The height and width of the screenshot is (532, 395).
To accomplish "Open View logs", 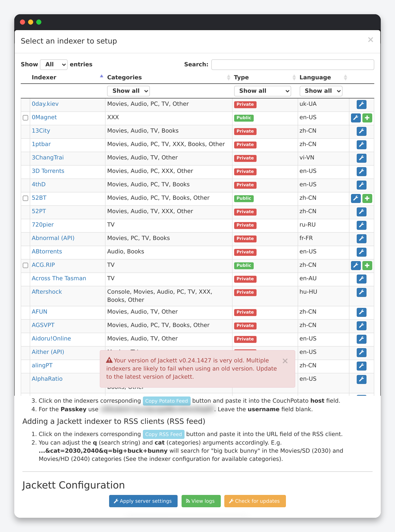I will (x=201, y=501).
